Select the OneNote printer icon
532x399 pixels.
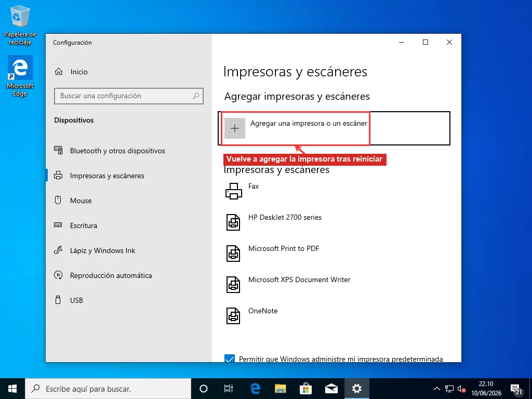click(x=233, y=316)
